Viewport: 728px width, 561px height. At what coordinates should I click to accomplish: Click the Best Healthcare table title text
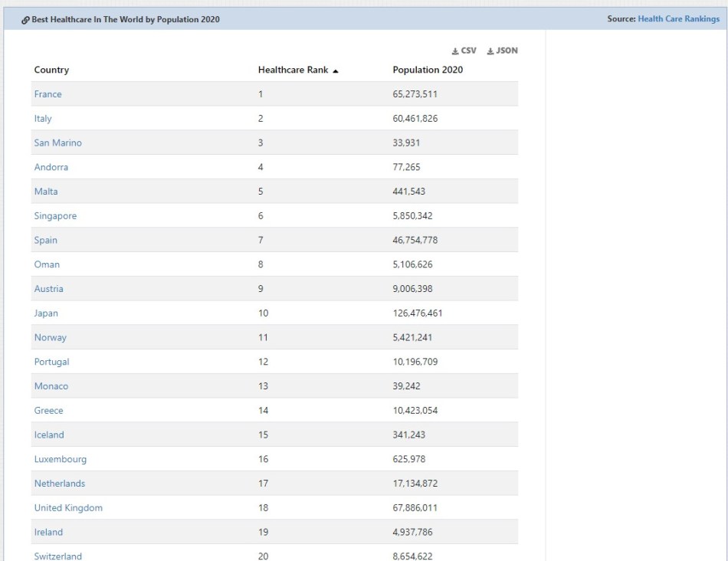click(x=126, y=20)
